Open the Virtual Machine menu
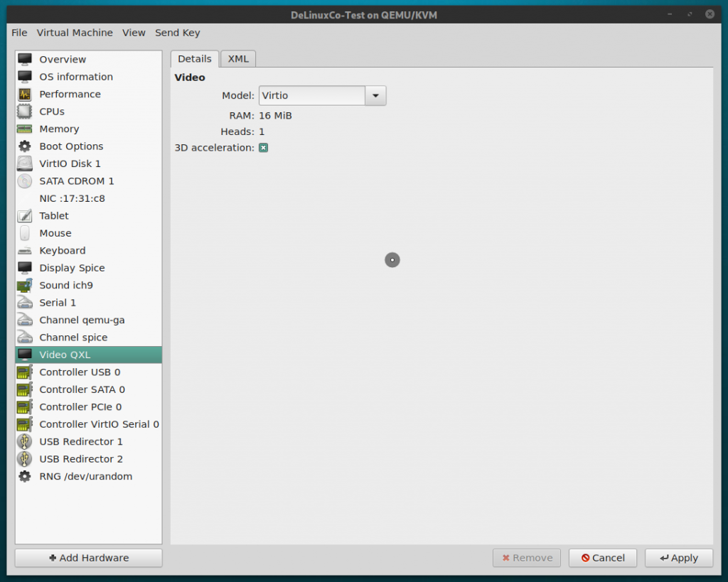 [74, 32]
